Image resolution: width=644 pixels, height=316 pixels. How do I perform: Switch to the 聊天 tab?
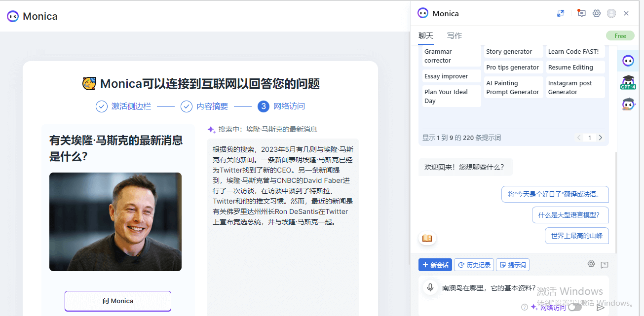click(426, 35)
